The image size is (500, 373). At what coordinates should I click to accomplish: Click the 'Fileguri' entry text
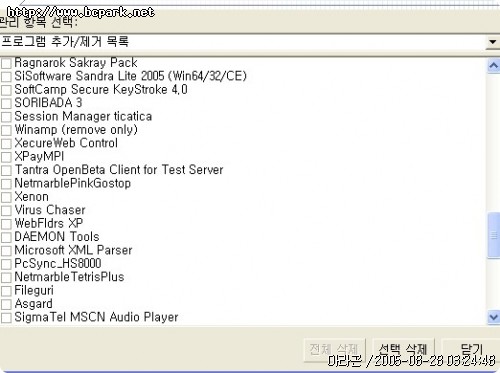coord(34,290)
